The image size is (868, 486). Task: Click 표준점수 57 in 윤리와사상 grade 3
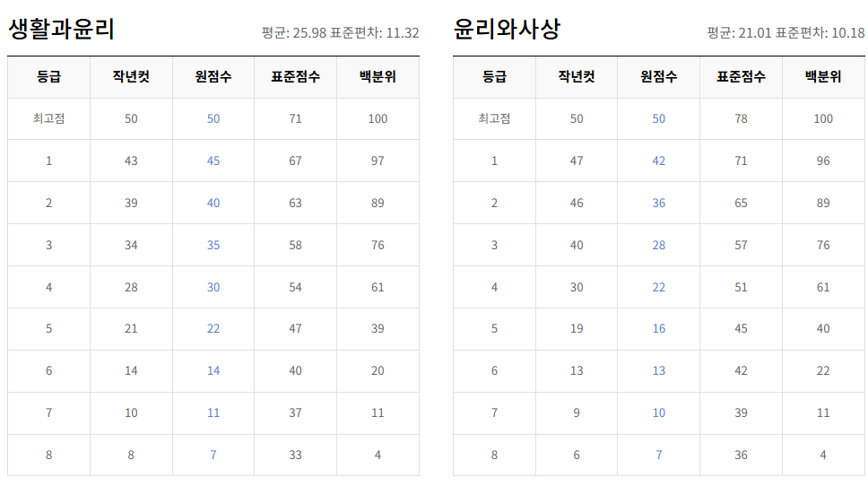pos(741,245)
